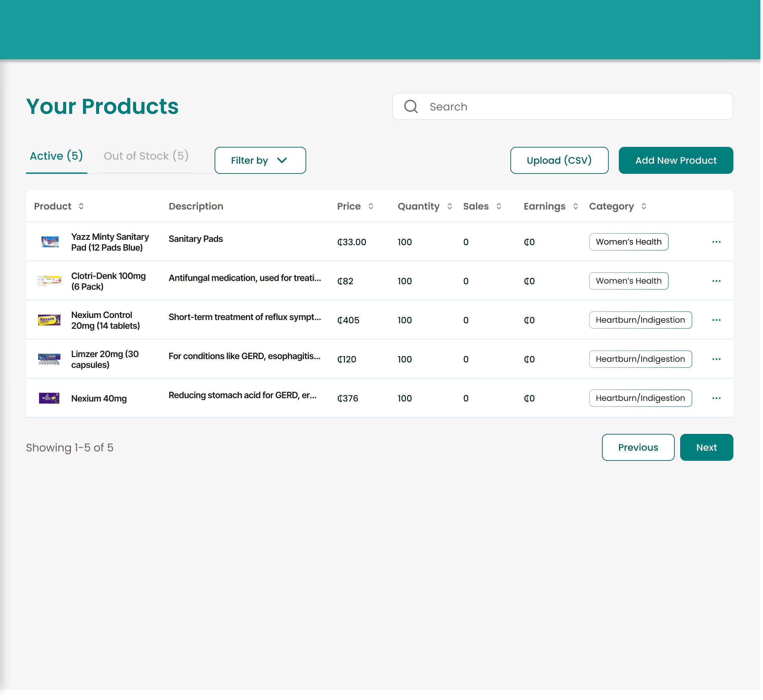Switch to the Out of Stock tab
The image size is (763, 700).
click(146, 156)
